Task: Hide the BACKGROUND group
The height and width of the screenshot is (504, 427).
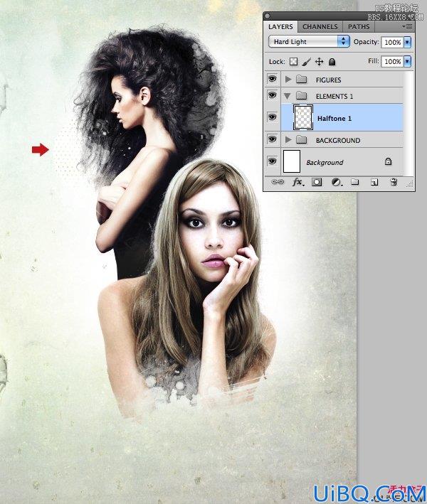Action: pyautogui.click(x=273, y=139)
